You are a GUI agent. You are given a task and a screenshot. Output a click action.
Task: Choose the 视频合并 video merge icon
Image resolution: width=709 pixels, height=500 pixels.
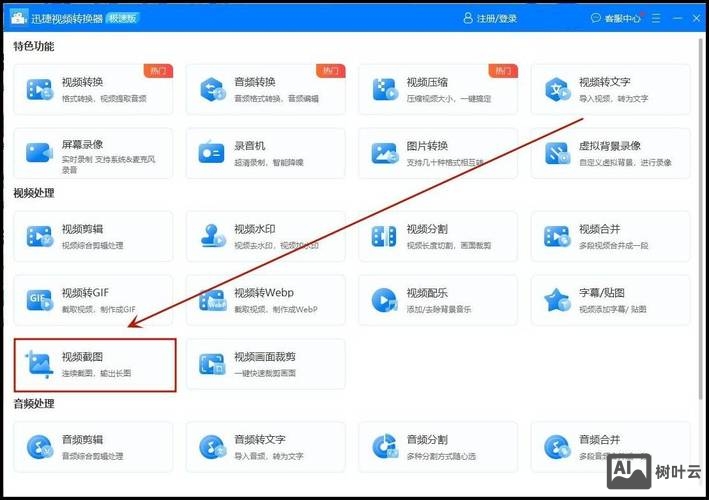point(558,236)
